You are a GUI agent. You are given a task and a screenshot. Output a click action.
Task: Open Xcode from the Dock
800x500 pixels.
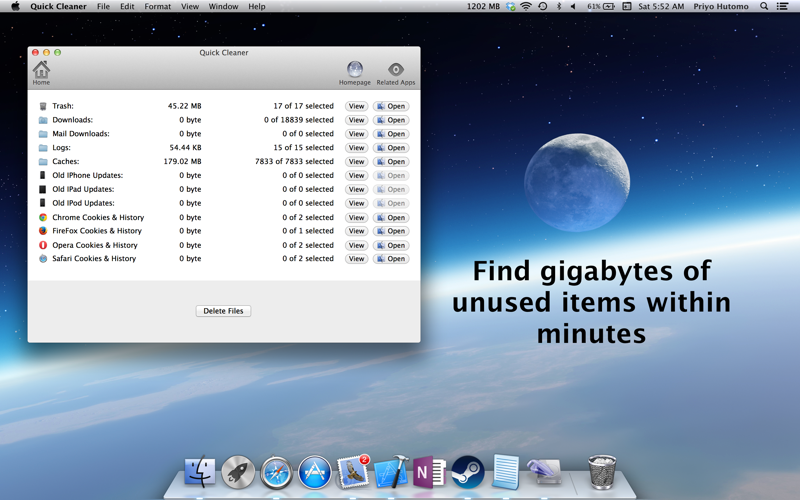pyautogui.click(x=391, y=472)
